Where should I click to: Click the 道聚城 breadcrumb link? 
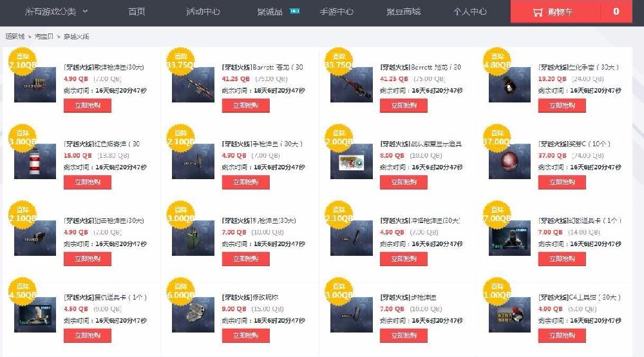coord(15,37)
